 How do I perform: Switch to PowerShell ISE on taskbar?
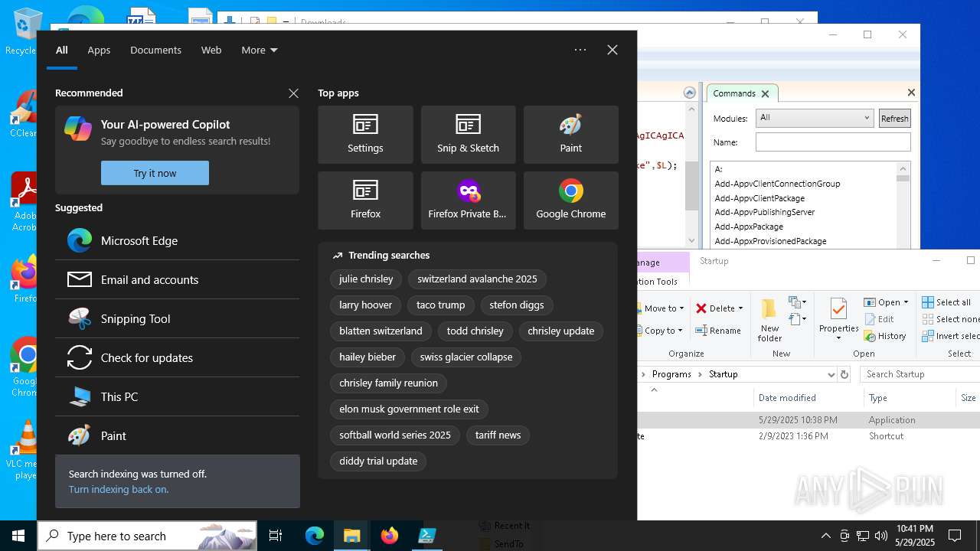click(426, 536)
